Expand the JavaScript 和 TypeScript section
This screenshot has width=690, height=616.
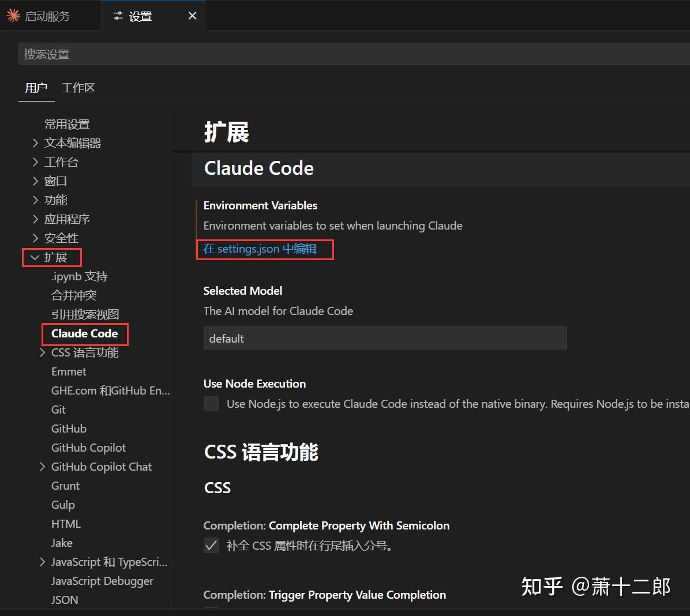(x=42, y=562)
